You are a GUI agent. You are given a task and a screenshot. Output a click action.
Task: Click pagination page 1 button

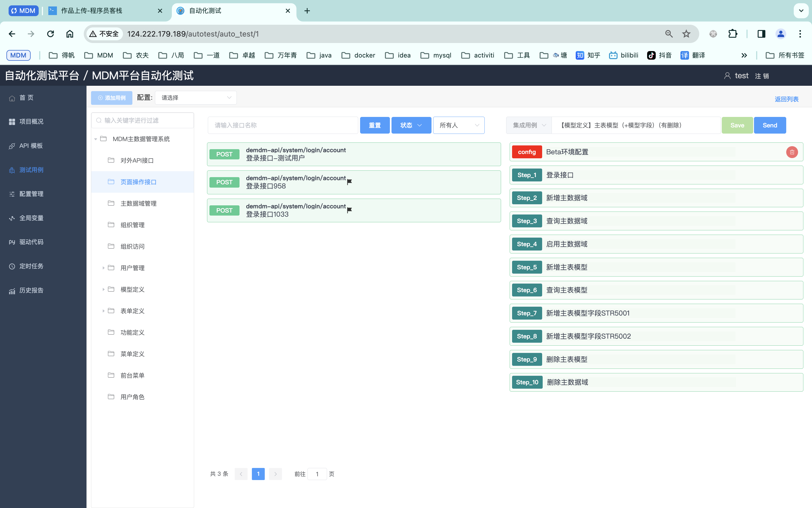(x=258, y=474)
